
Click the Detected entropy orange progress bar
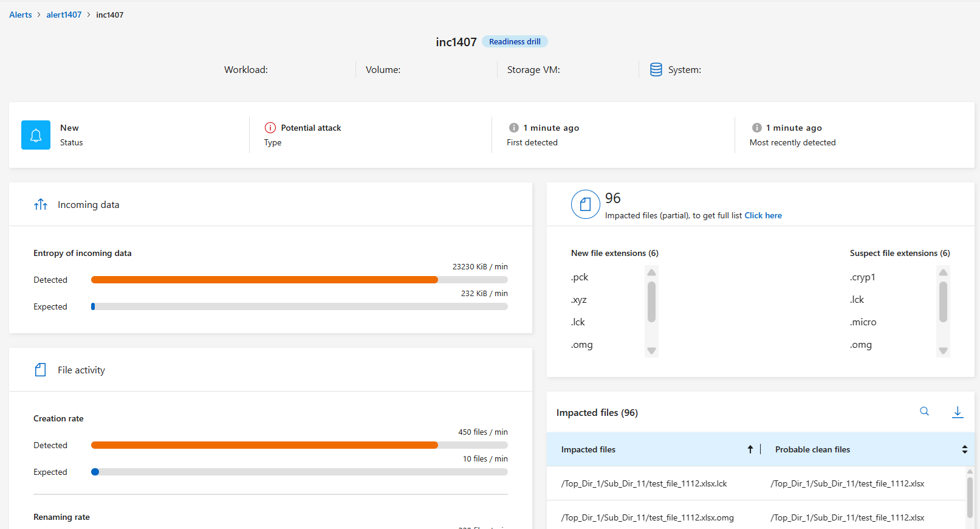tap(264, 280)
